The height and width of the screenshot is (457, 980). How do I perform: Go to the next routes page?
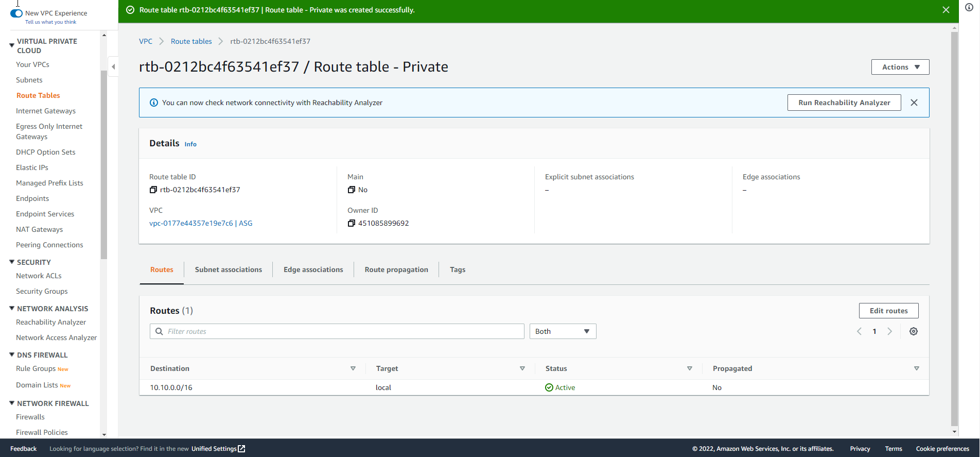tap(889, 331)
